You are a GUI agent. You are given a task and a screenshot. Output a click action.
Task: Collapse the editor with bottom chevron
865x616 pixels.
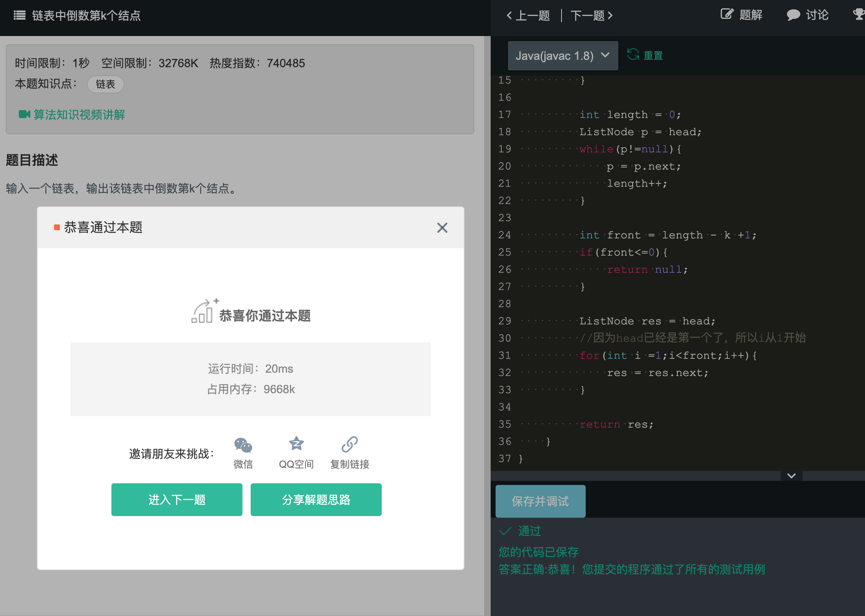point(791,476)
